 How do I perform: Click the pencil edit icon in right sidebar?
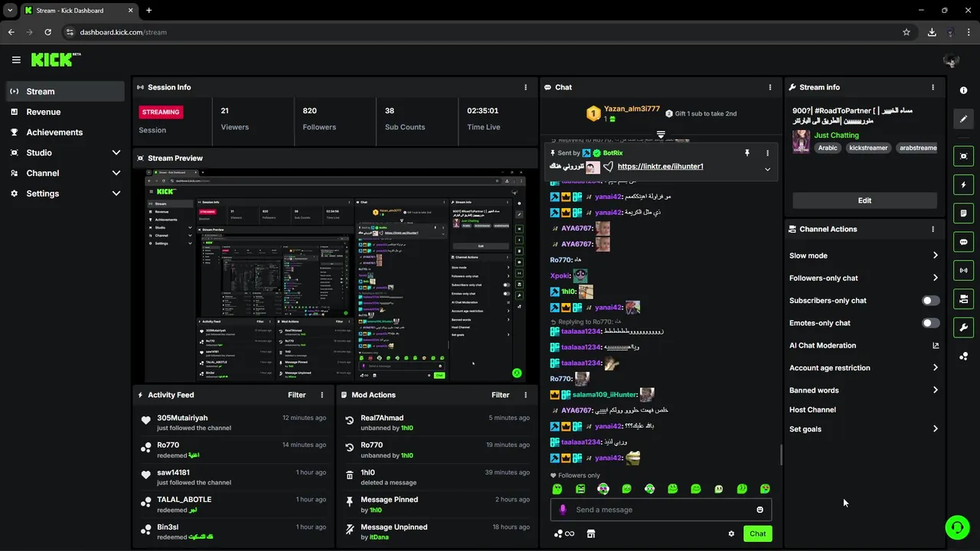point(963,119)
